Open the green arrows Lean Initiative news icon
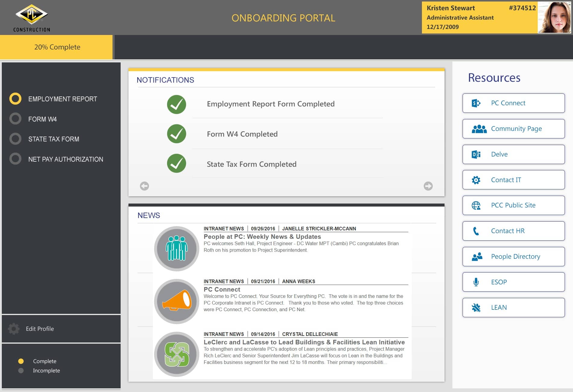The width and height of the screenshot is (573, 392). (x=177, y=354)
